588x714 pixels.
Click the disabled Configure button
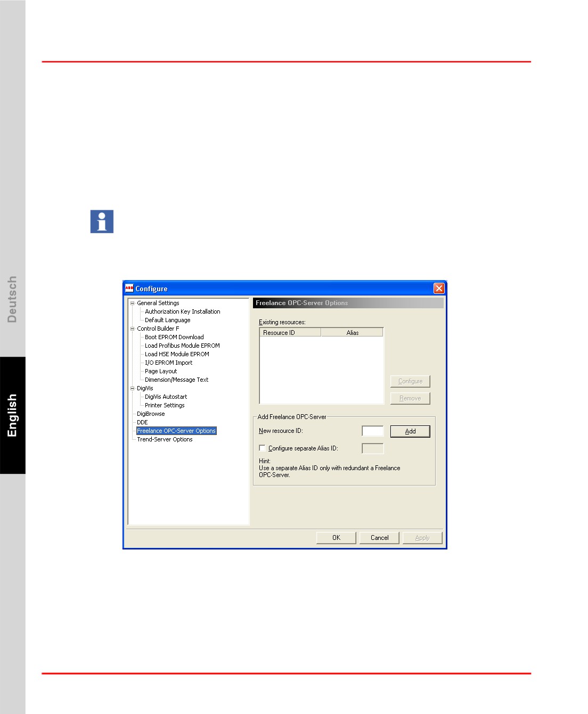point(410,381)
